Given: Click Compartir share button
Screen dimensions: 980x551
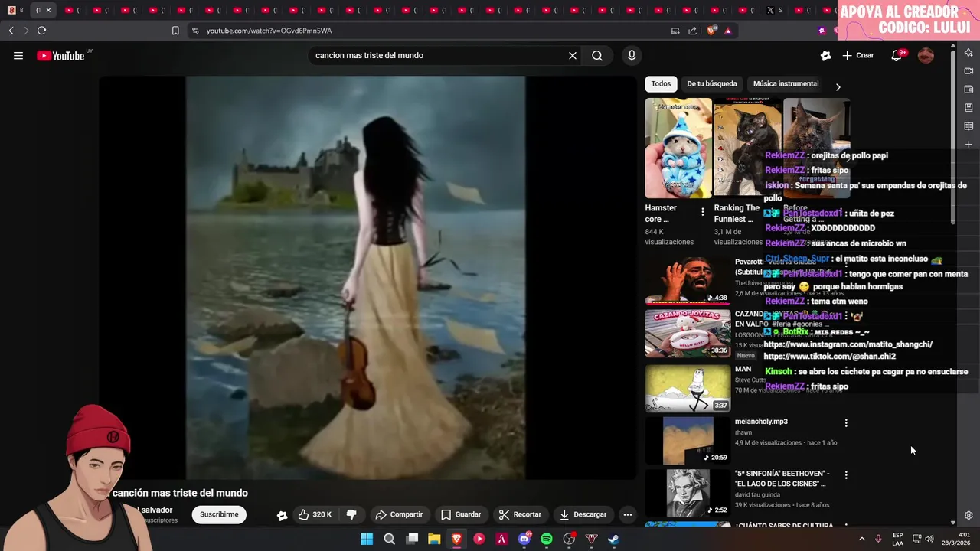Looking at the screenshot, I should (x=399, y=514).
